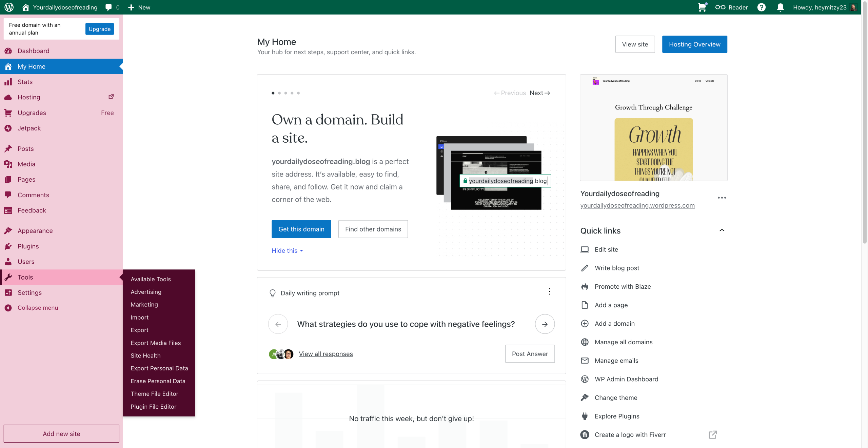This screenshot has width=868, height=448.
Task: Click the site preview thumbnail
Action: tap(653, 128)
